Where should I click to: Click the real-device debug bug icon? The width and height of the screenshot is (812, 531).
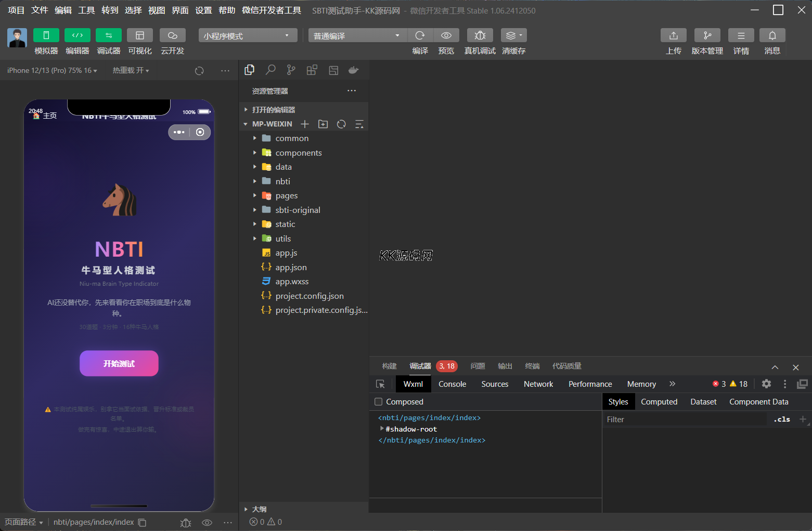point(480,35)
